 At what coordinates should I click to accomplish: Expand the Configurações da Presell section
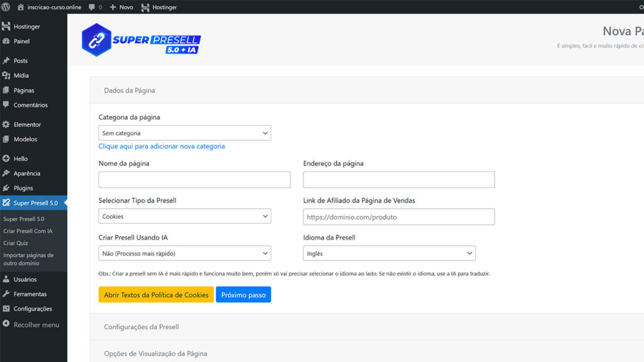pos(142,327)
